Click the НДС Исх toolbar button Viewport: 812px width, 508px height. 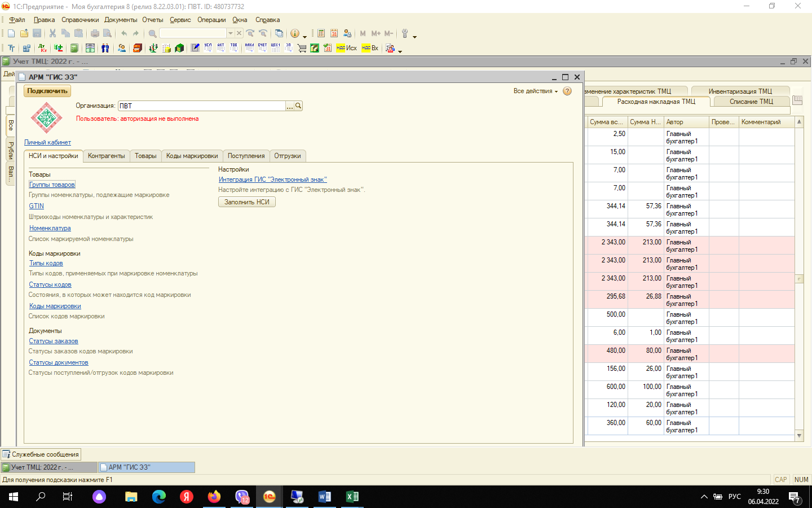pos(346,48)
